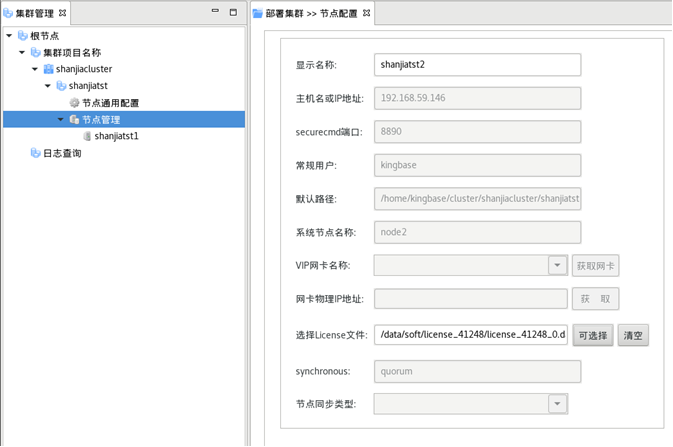
Task: Switch to the 集群管理 tab
Action: [x=35, y=13]
